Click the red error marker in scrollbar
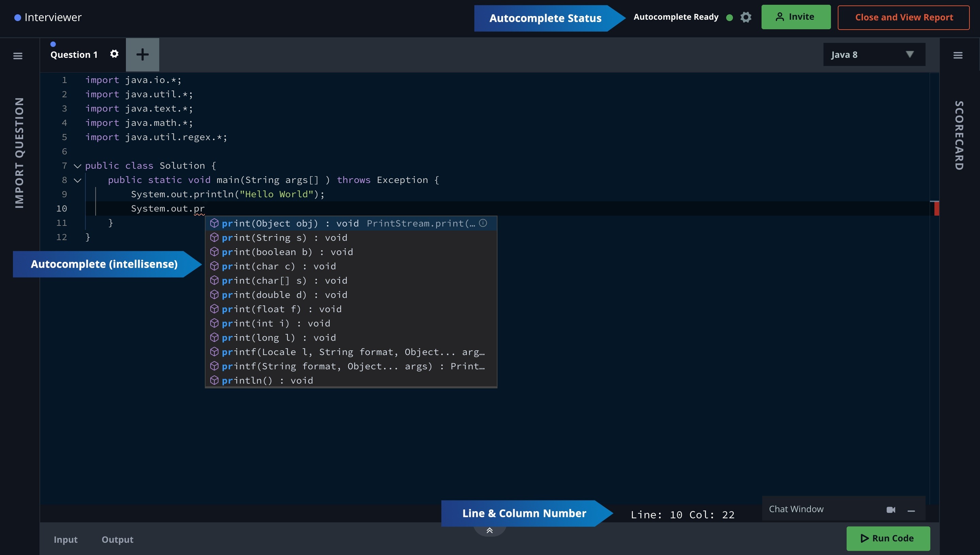Image resolution: width=980 pixels, height=555 pixels. (936, 208)
